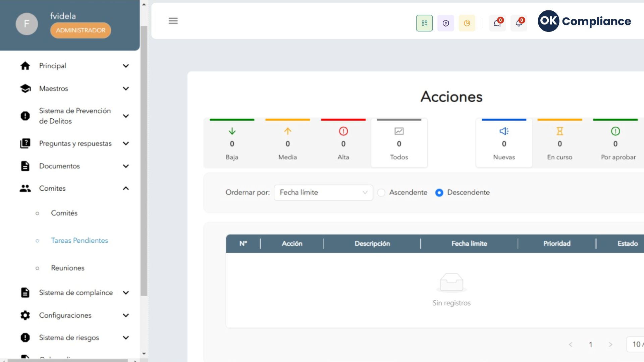The width and height of the screenshot is (644, 362).
Task: Filter by Media priority card
Action: (x=287, y=143)
